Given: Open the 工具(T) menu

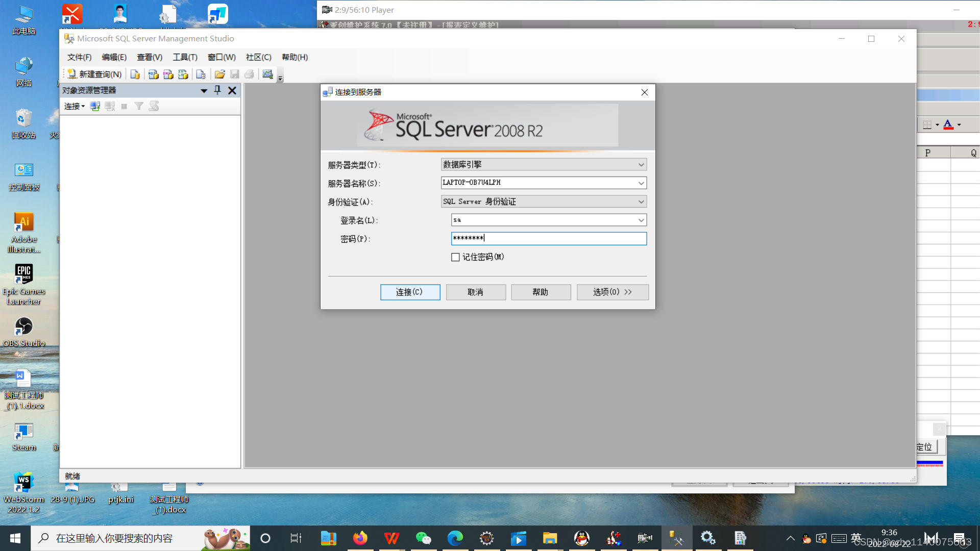Looking at the screenshot, I should pyautogui.click(x=185, y=57).
